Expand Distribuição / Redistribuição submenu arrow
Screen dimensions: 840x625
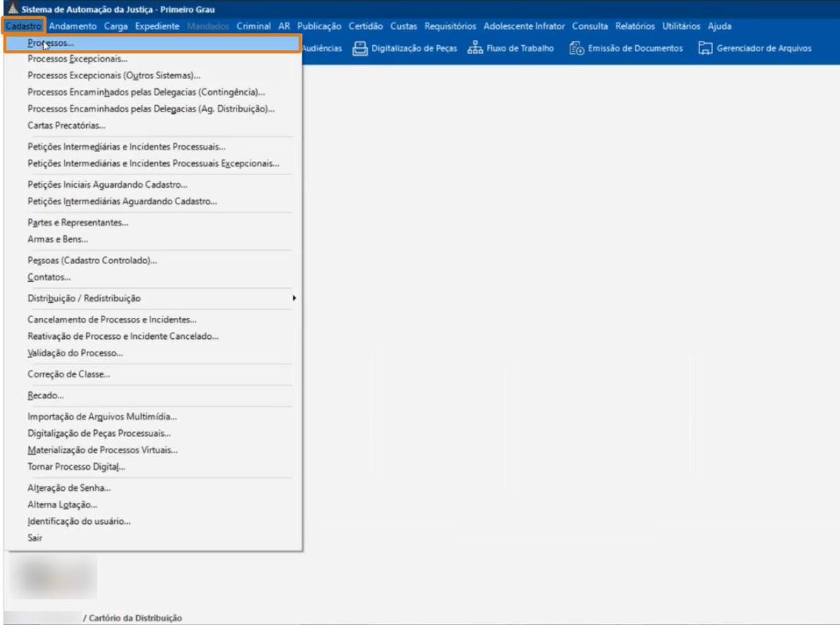pos(294,298)
